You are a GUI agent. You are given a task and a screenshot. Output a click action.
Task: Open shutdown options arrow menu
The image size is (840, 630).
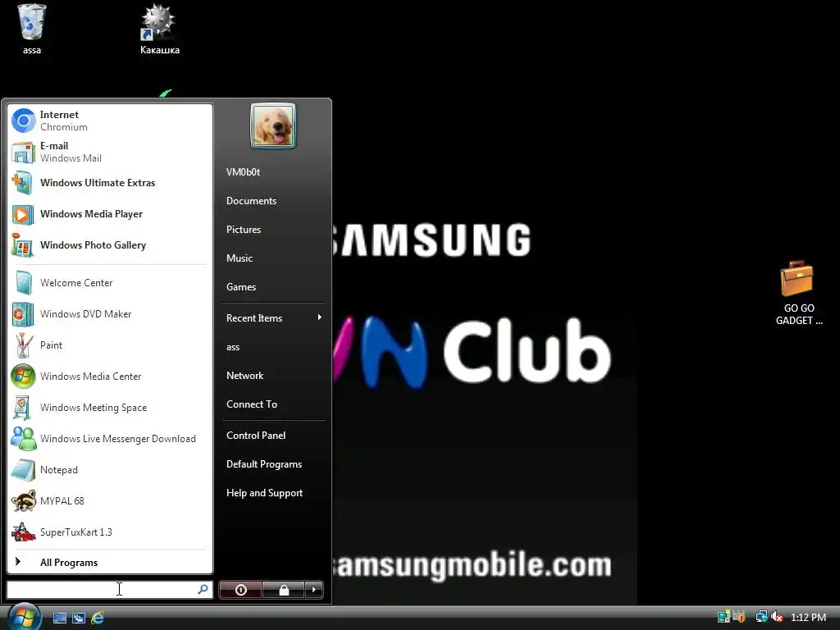point(314,590)
